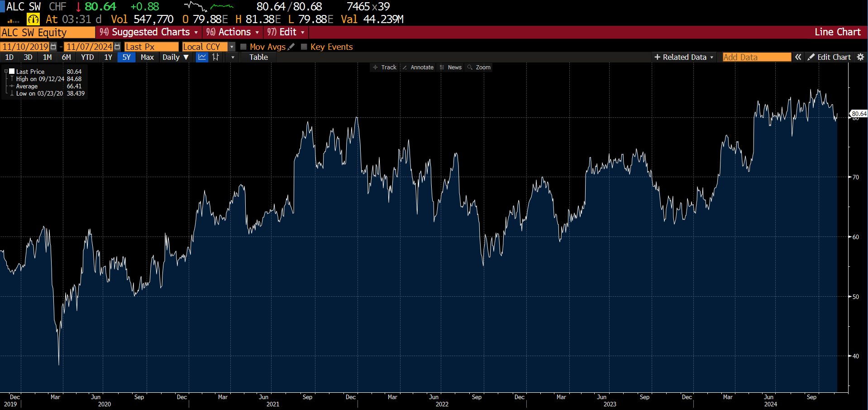Open the start date calendar picker

click(53, 47)
